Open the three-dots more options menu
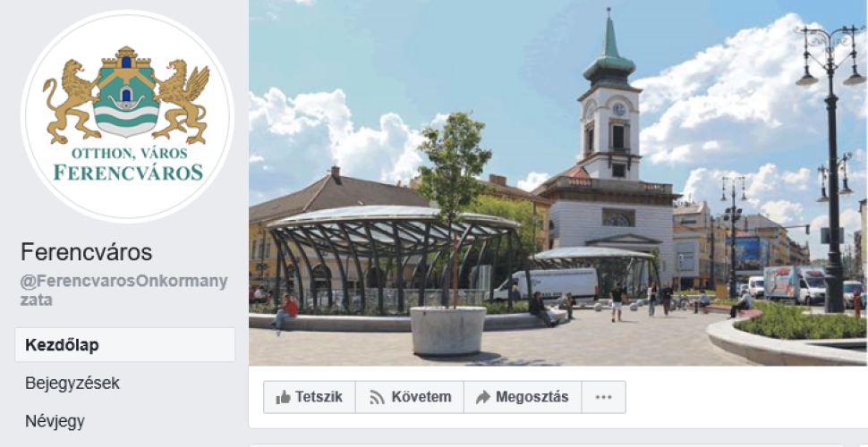This screenshot has width=868, height=447. pos(603,397)
